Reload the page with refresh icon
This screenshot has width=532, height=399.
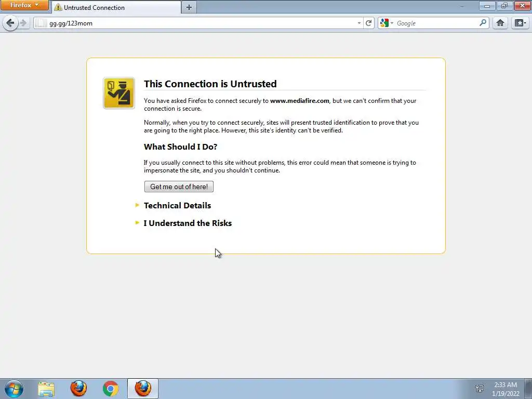pos(368,23)
